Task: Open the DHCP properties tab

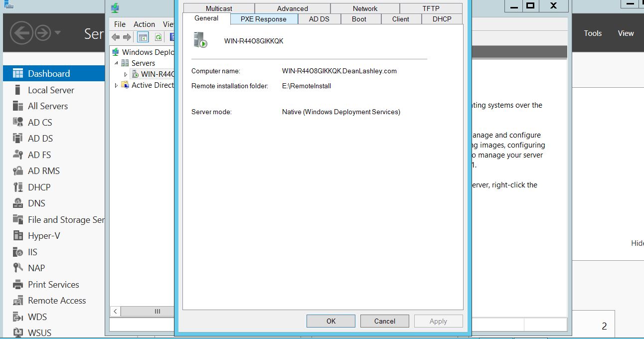Action: 442,19
